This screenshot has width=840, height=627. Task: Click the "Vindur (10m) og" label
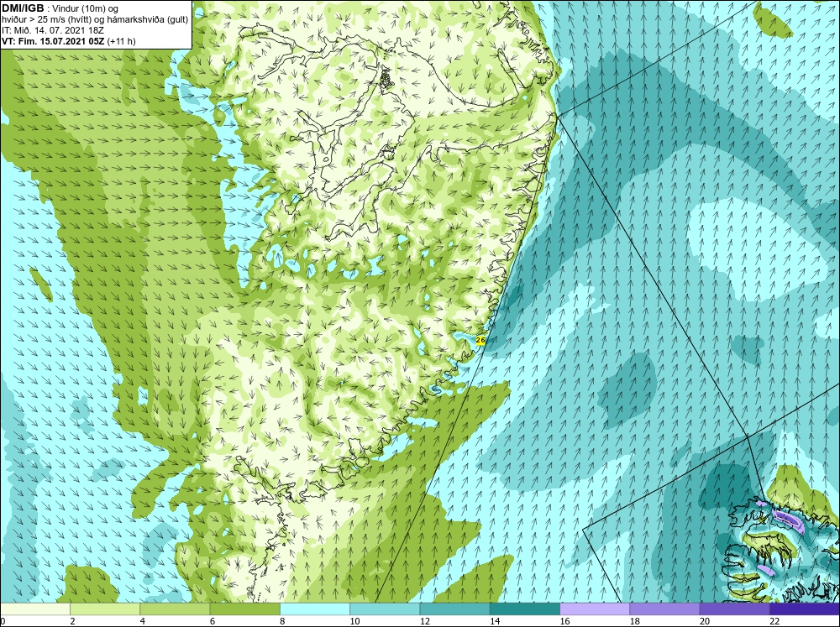point(86,8)
